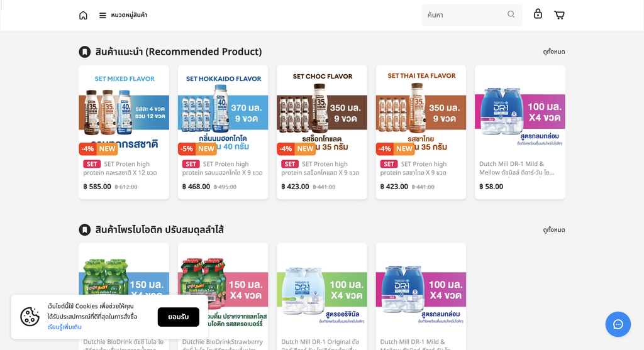Click the ฿ 468.00 price
644x350 pixels.
196,187
